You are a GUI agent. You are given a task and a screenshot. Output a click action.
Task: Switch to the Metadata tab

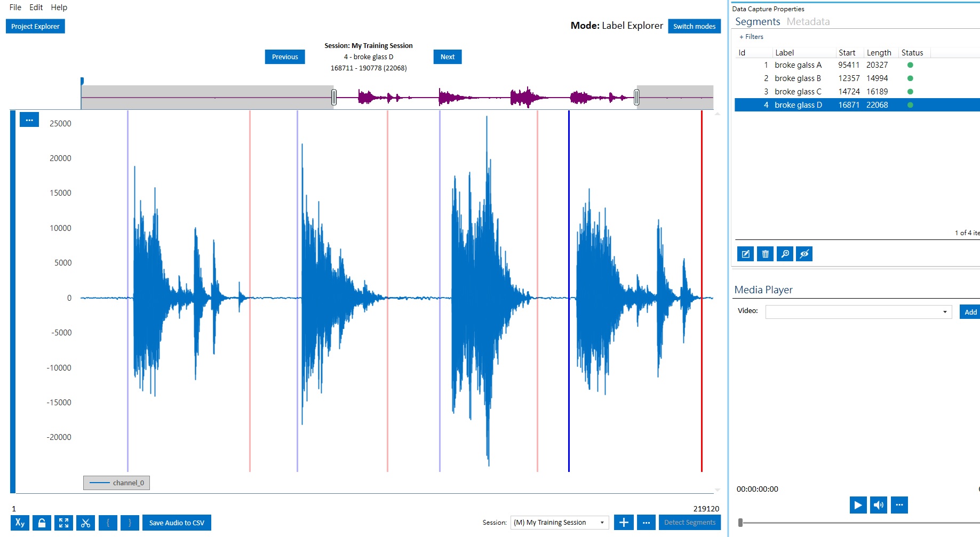808,22
